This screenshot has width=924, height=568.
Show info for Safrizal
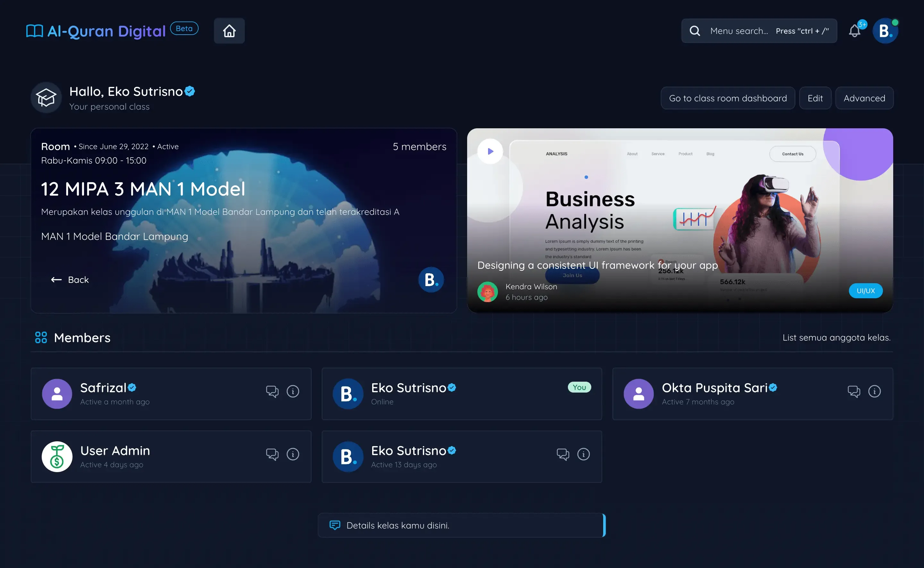[293, 391]
